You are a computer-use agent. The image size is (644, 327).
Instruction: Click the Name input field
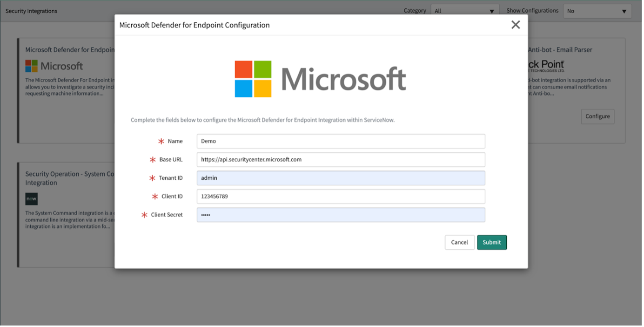coord(341,141)
